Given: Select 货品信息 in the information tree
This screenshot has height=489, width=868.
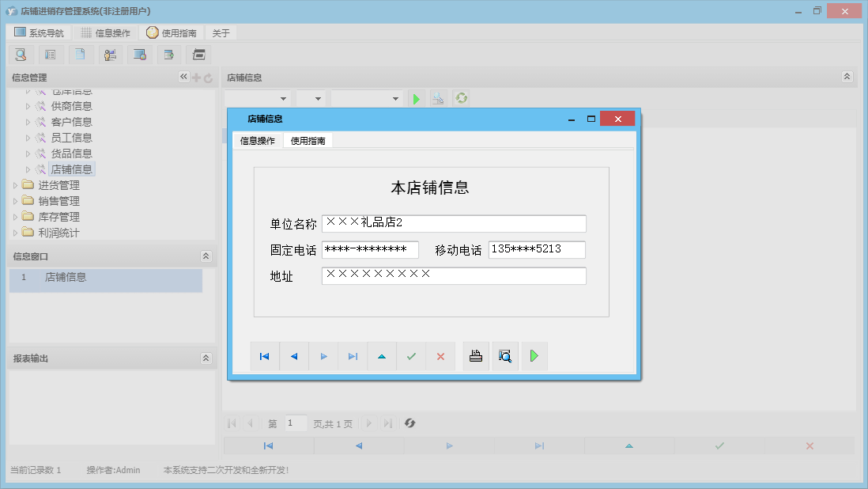Looking at the screenshot, I should [72, 153].
